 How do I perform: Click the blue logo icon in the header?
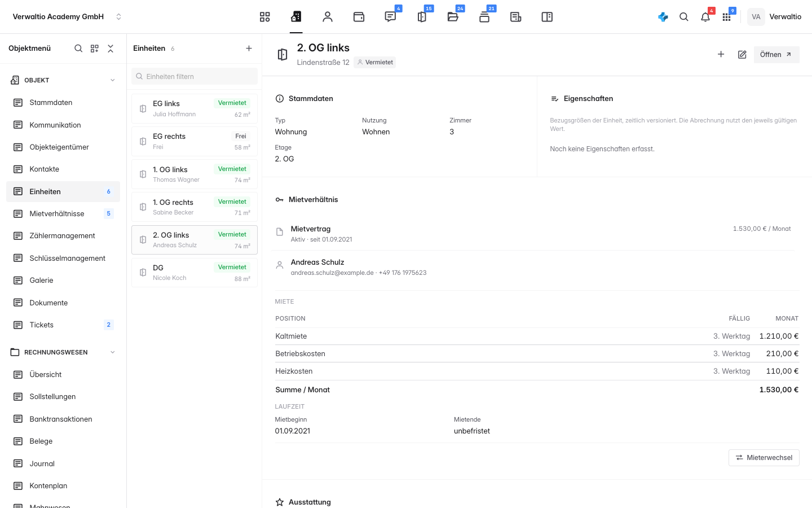pos(663,17)
